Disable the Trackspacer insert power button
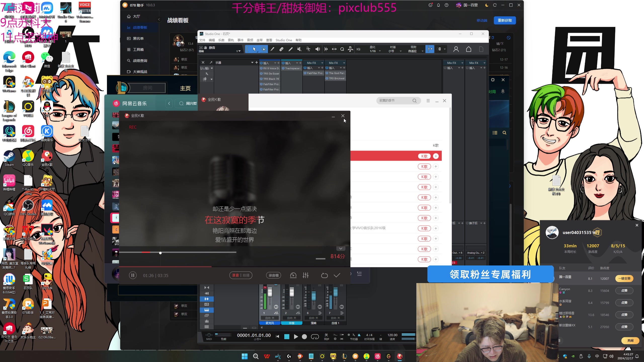 tap(283, 68)
